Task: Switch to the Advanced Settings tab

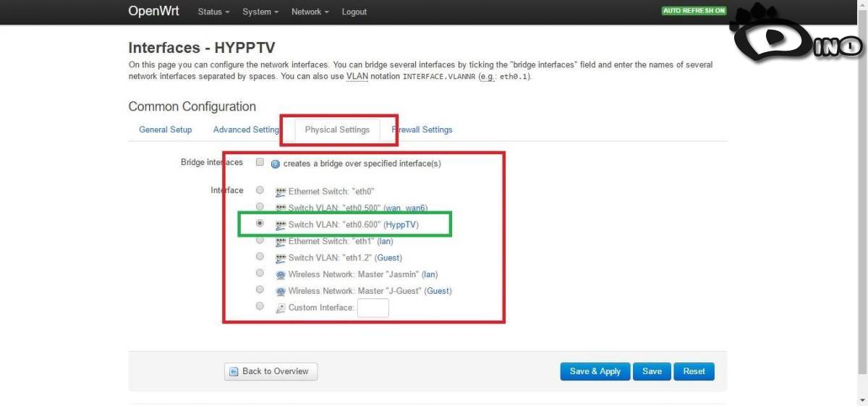Action: tap(247, 130)
